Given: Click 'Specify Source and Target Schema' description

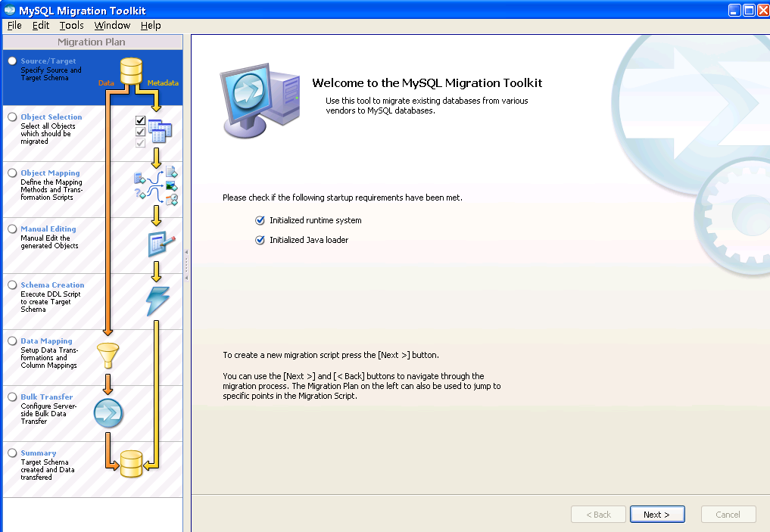Looking at the screenshot, I should 51,74.
